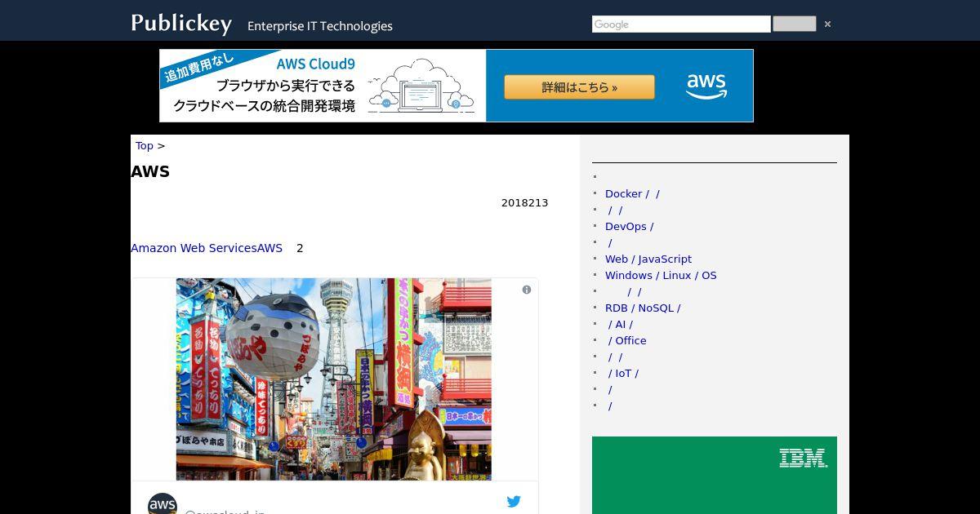
Task: Click the 詳細はこちら yellow button
Action: coord(579,87)
